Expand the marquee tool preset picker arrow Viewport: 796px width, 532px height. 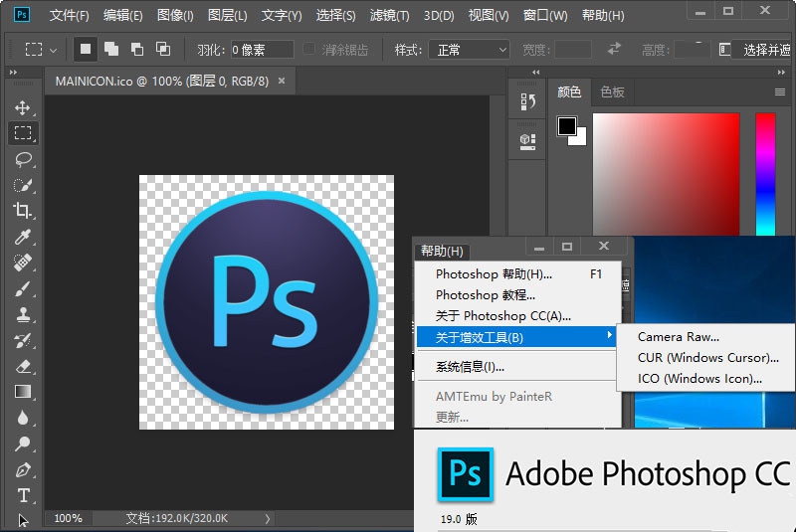click(x=54, y=50)
